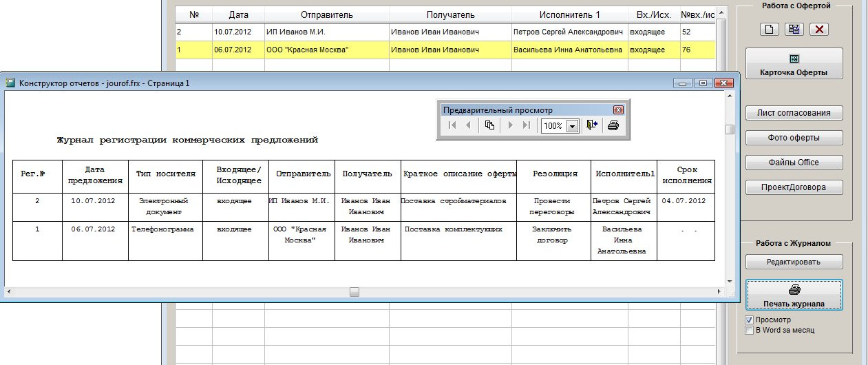Image resolution: width=868 pixels, height=365 pixels.
Task: Click the ПроектДоговора button
Action: [x=794, y=187]
